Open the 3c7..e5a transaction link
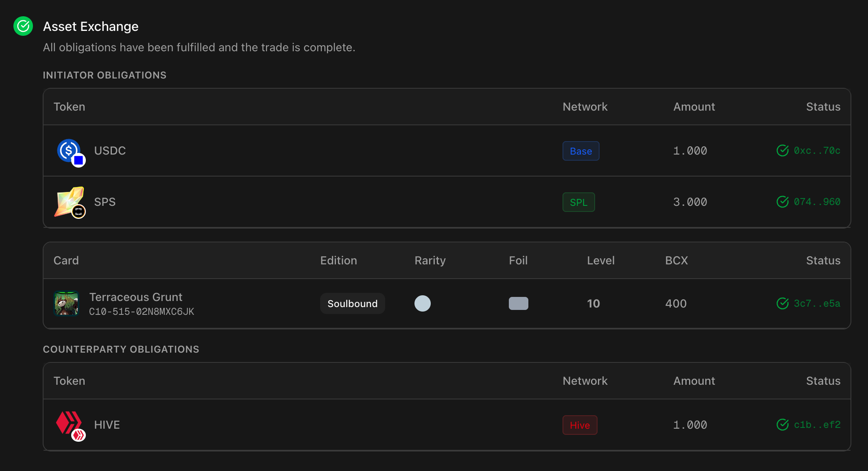868x471 pixels. pyautogui.click(x=817, y=303)
